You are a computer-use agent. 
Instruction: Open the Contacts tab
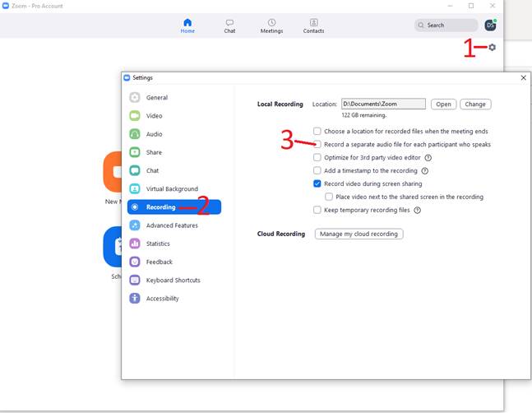[313, 26]
